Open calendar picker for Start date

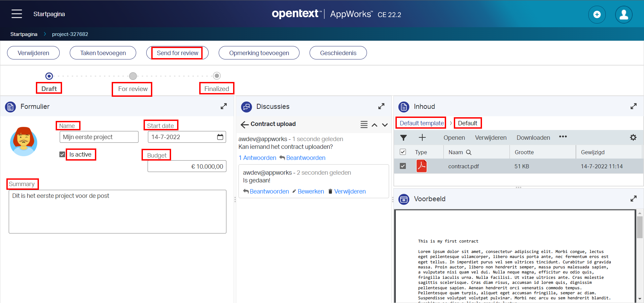point(220,137)
